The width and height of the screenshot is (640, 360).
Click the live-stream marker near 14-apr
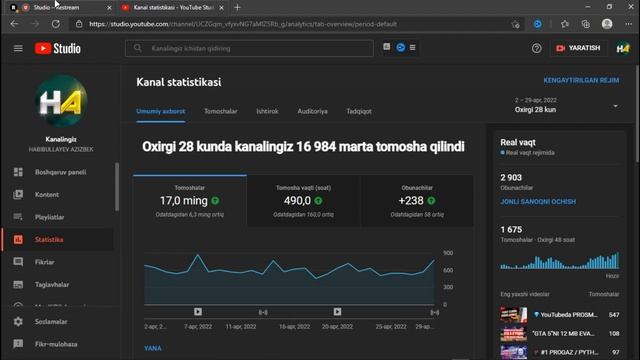pyautogui.click(x=263, y=312)
